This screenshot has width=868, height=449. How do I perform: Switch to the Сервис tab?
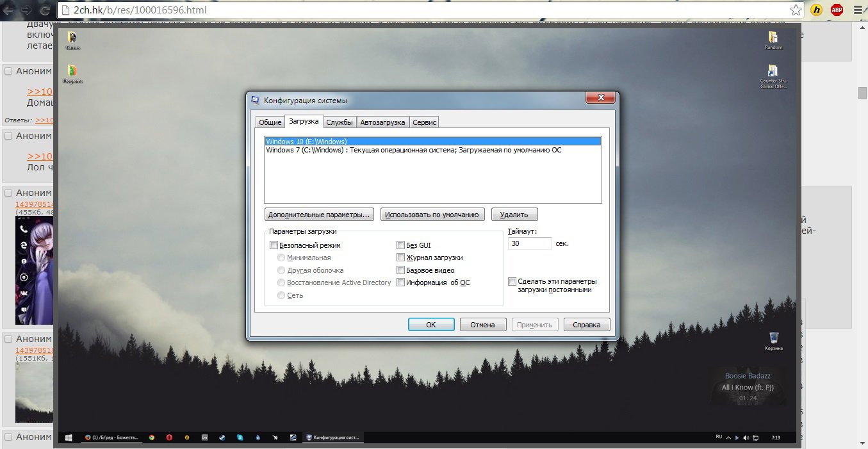[424, 122]
